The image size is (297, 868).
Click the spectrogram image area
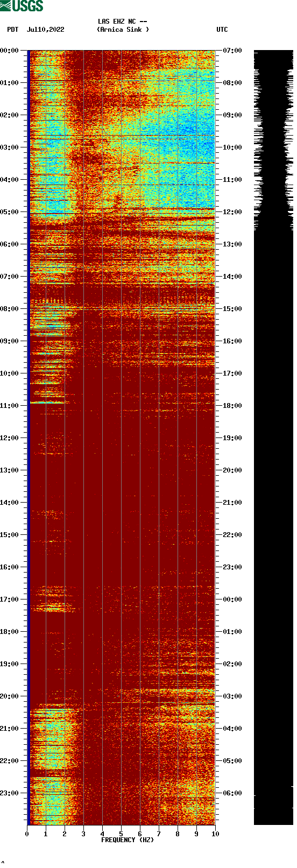click(121, 437)
